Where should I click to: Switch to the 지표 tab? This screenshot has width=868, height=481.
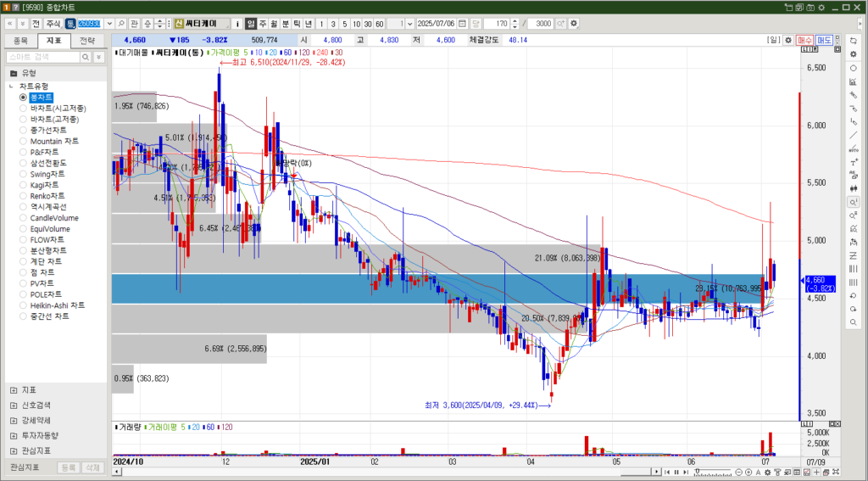click(54, 41)
